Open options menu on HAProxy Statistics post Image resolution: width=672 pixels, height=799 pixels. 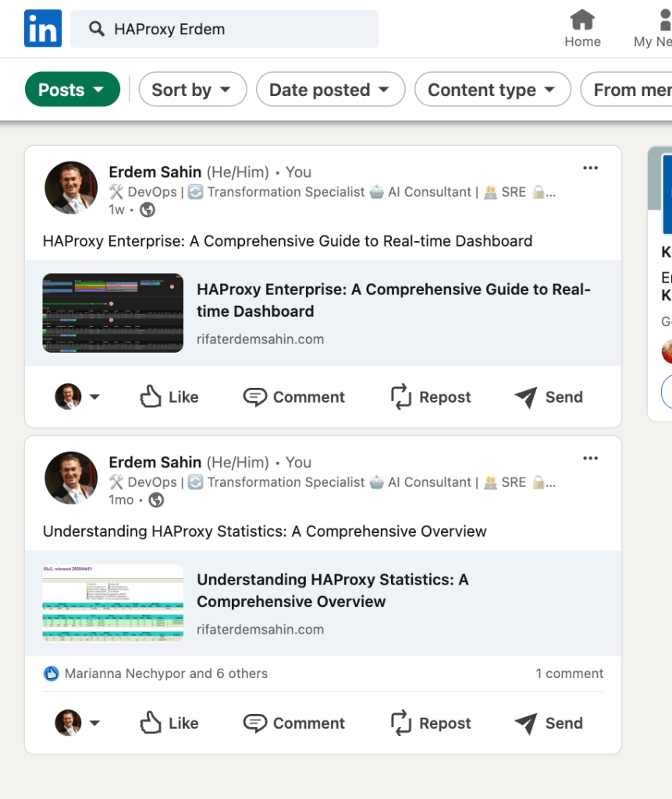pyautogui.click(x=590, y=458)
